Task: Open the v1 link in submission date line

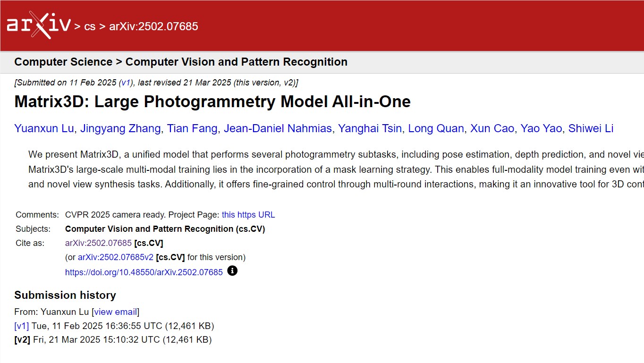Action: pyautogui.click(x=126, y=83)
